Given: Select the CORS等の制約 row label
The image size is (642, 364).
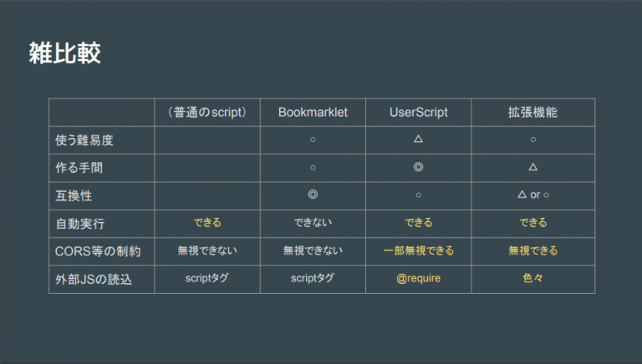Looking at the screenshot, I should [x=98, y=251].
